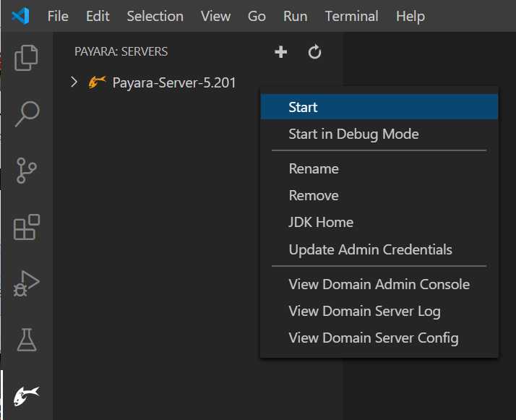
Task: Select Start in Debug Mode
Action: point(353,134)
